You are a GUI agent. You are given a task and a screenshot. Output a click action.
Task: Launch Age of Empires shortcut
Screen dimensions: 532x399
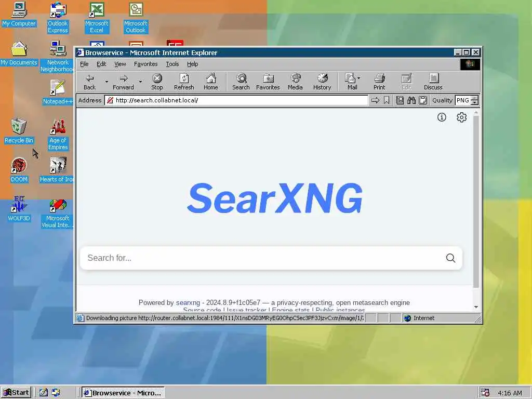58,135
